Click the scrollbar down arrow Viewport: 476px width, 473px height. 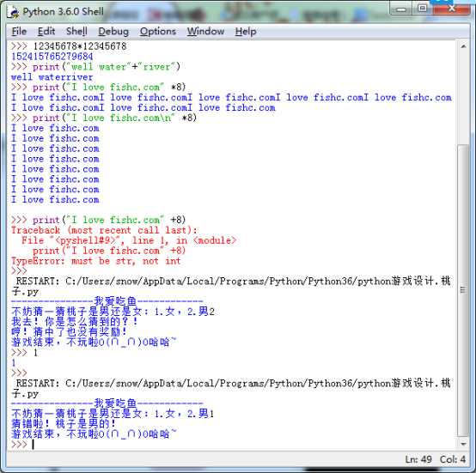(463, 444)
